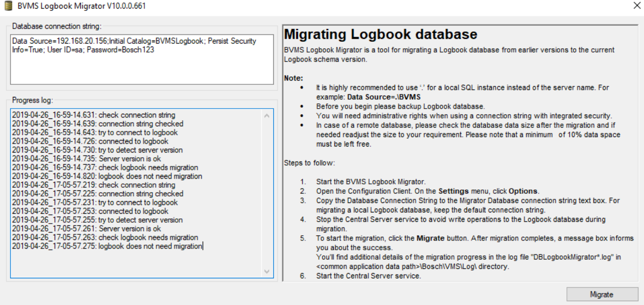Click the Progress log scrollbar down arrow
This screenshot has width=644, height=305.
point(266,271)
